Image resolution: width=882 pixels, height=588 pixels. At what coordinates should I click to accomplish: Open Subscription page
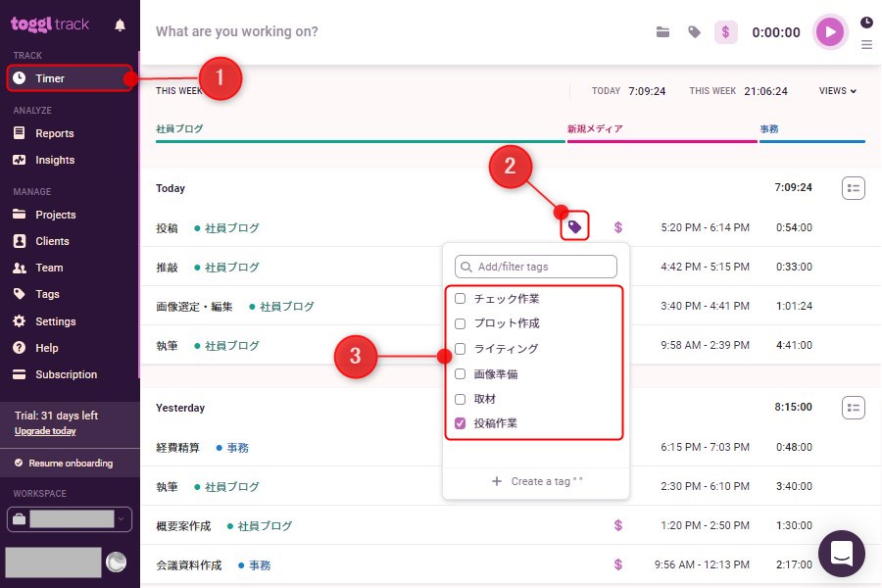pos(66,374)
